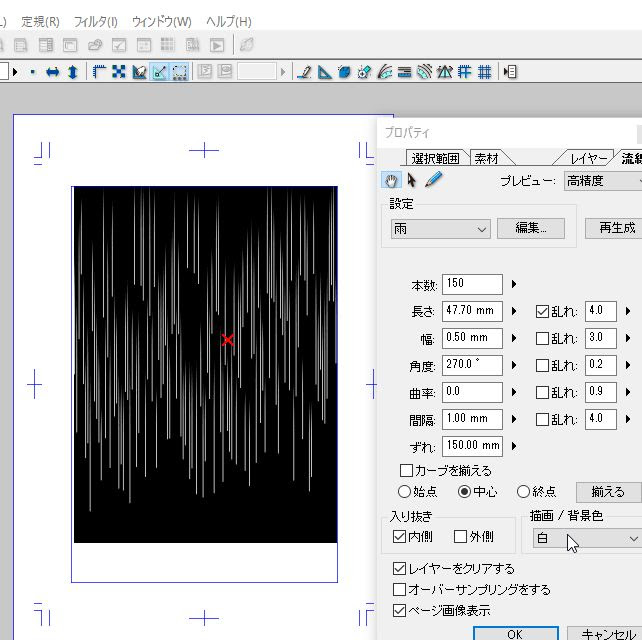
Task: Click the horizontal double-arrow flip icon
Action: coord(52,72)
